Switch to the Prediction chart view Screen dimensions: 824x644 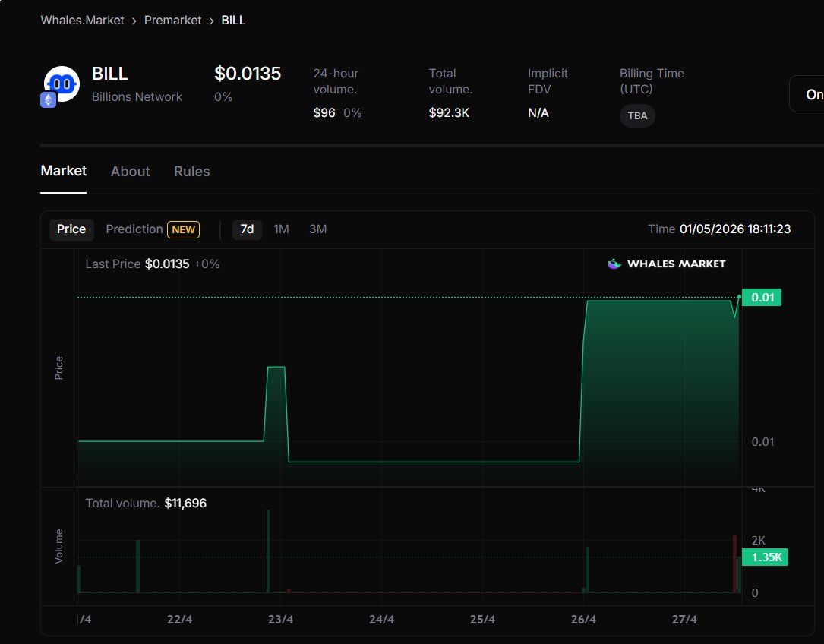(134, 229)
